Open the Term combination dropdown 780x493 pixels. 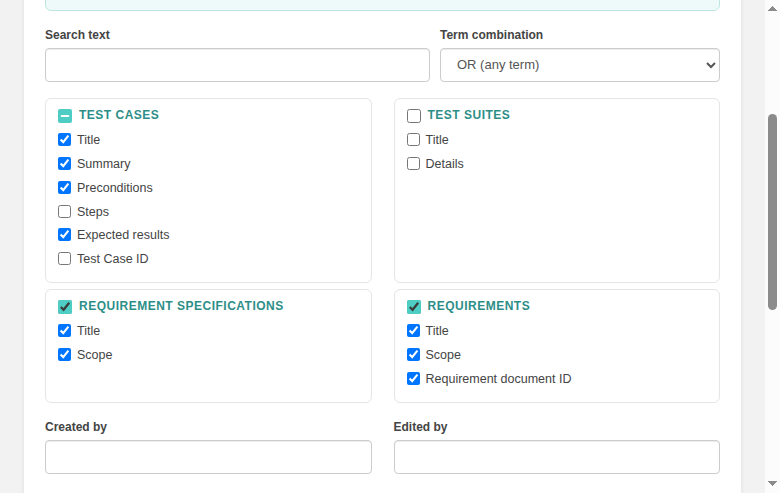click(580, 65)
